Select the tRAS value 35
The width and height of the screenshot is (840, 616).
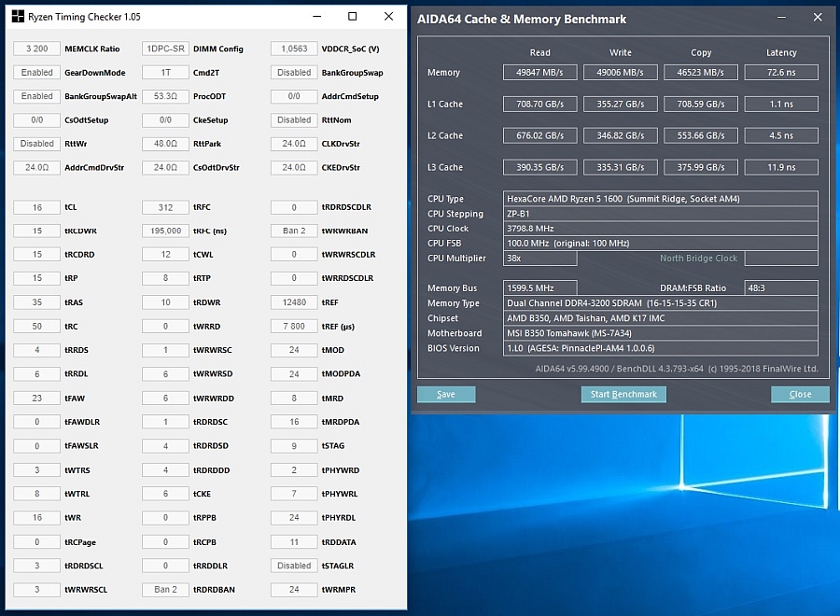click(37, 302)
